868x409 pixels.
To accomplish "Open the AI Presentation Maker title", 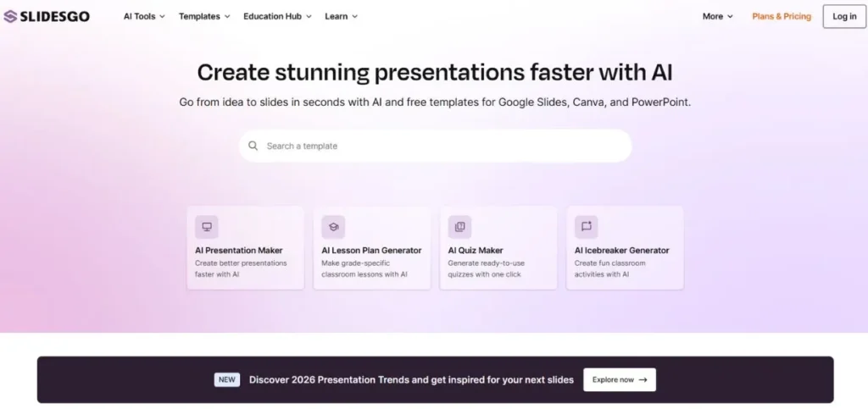I will click(238, 251).
